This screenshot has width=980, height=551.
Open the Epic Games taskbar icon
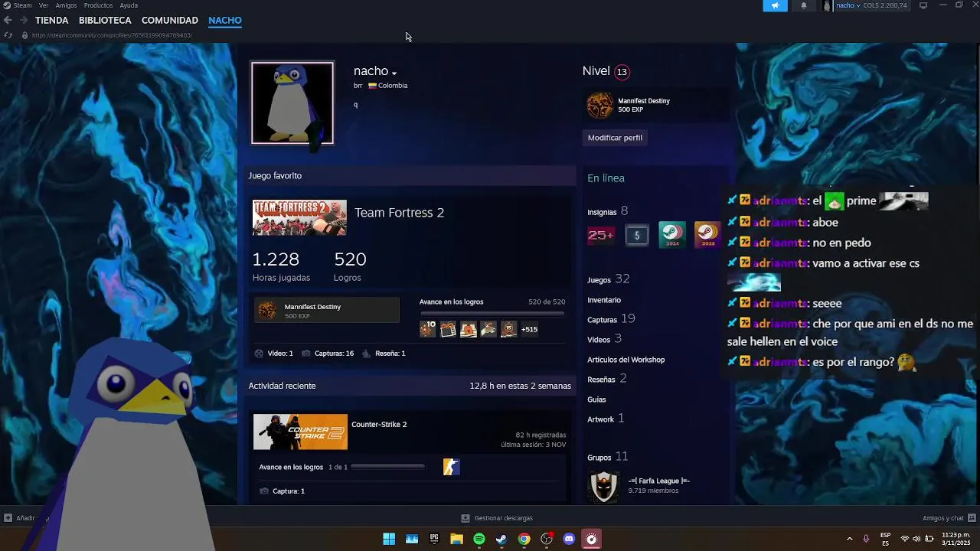(434, 539)
